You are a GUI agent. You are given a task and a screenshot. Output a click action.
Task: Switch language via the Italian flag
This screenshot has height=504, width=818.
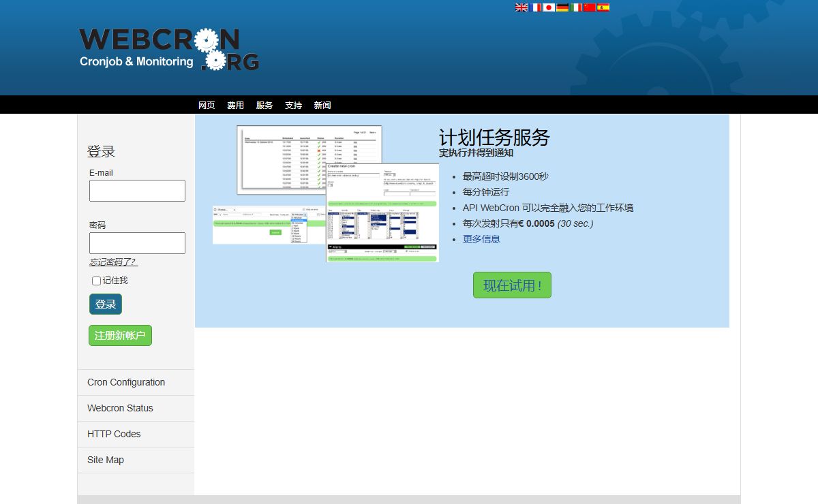(576, 7)
